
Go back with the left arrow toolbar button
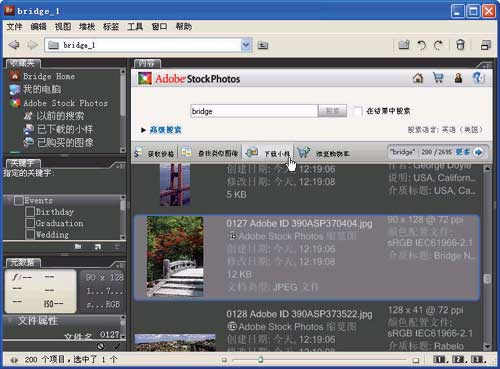pos(14,45)
